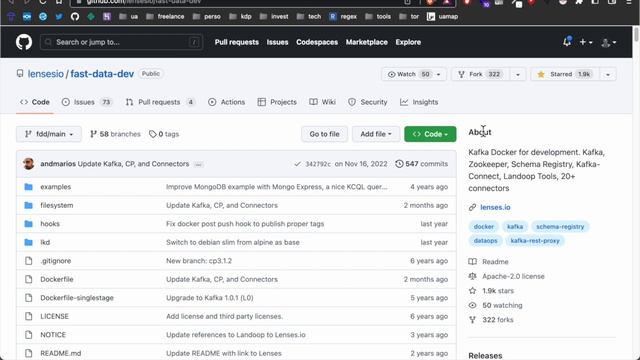Open the regex bookmark
640x360 pixels.
pyautogui.click(x=343, y=17)
